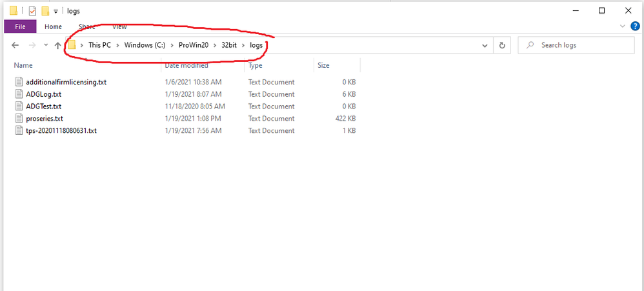Expand the ribbon with the chevron
The image size is (644, 291).
(x=623, y=26)
